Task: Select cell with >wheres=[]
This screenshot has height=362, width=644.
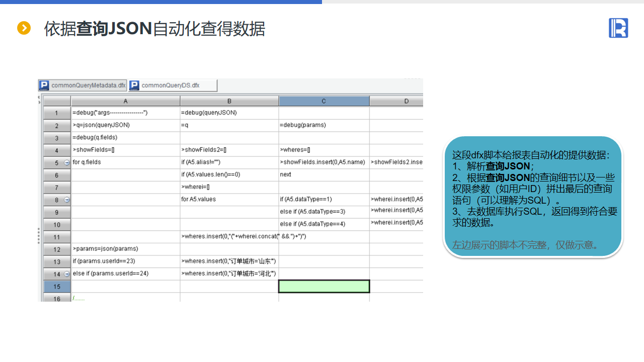Action: coord(324,150)
